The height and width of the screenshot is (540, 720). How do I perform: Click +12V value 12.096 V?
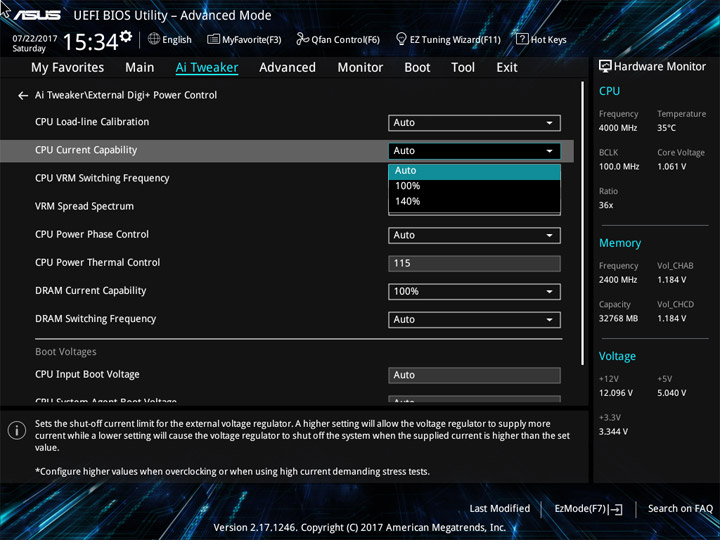(x=616, y=393)
